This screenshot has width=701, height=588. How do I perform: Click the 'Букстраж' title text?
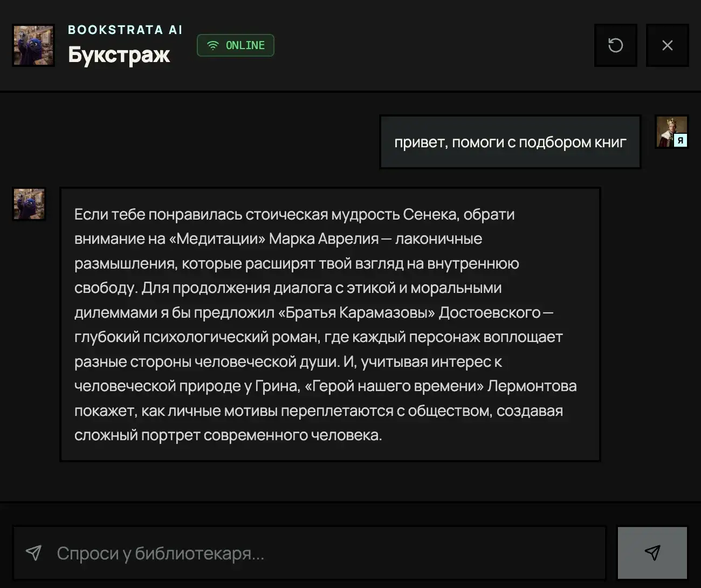click(119, 54)
